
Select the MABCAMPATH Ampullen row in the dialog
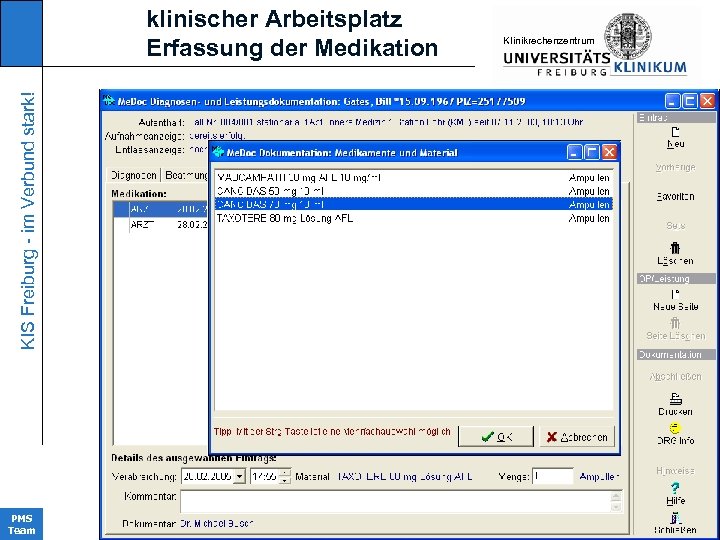[413, 178]
